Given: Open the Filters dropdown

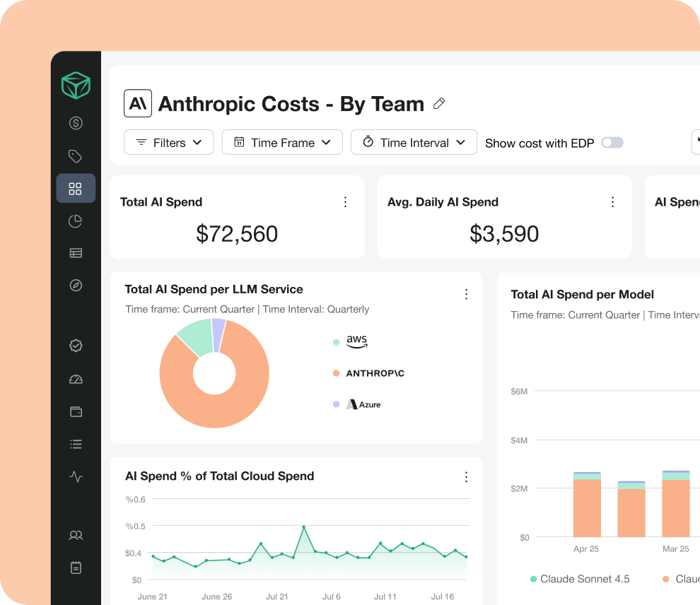Looking at the screenshot, I should point(168,142).
